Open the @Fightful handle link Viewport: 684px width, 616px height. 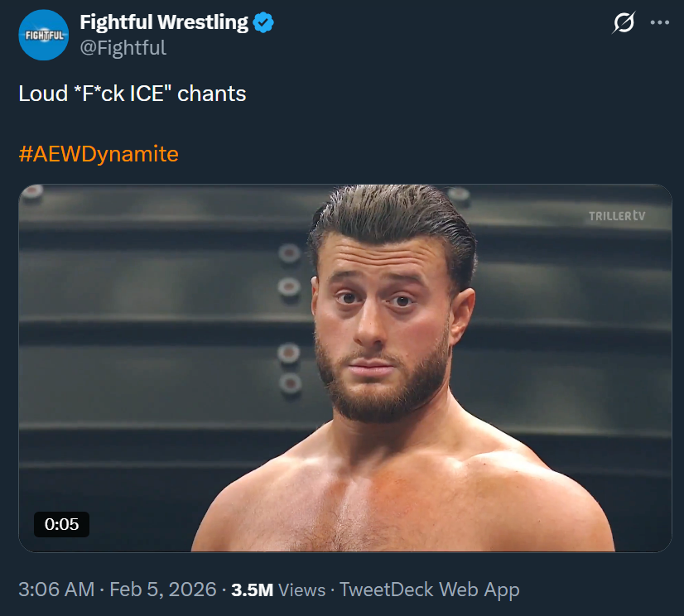pyautogui.click(x=123, y=48)
